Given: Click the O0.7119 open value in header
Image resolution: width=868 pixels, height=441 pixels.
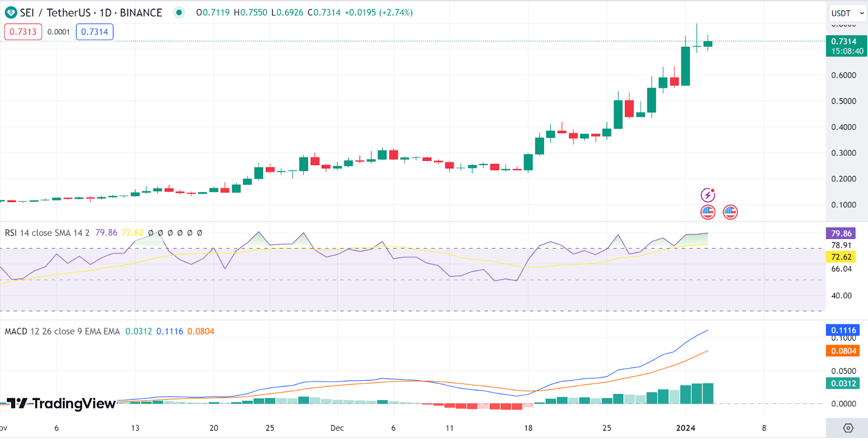Looking at the screenshot, I should coord(213,12).
